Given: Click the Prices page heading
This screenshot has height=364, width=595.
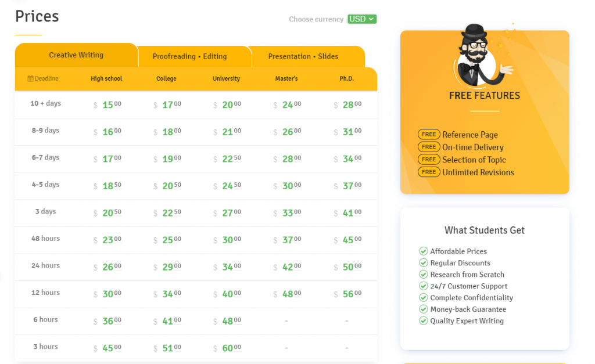Looking at the screenshot, I should click(x=37, y=16).
